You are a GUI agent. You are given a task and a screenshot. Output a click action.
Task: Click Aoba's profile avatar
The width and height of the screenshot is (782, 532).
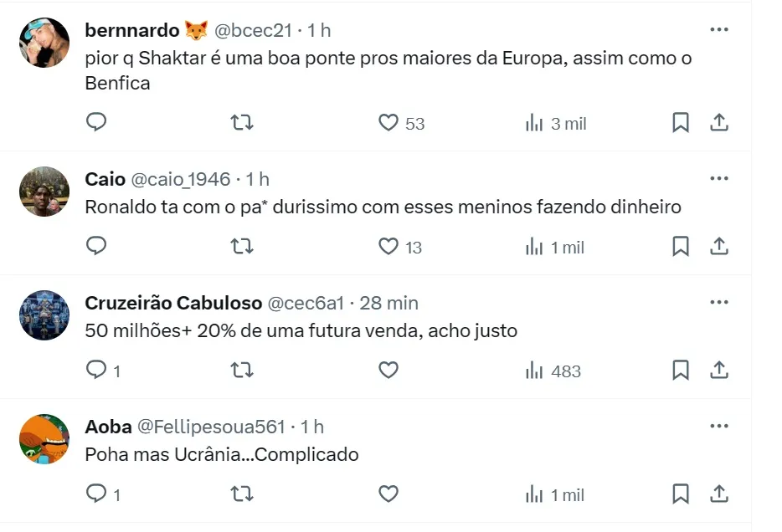coord(44,439)
